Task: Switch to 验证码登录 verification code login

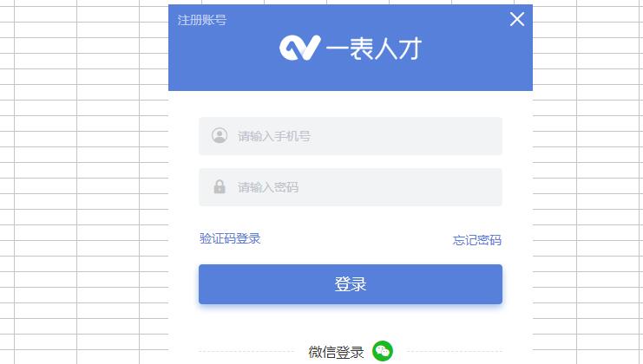Action: pos(230,238)
